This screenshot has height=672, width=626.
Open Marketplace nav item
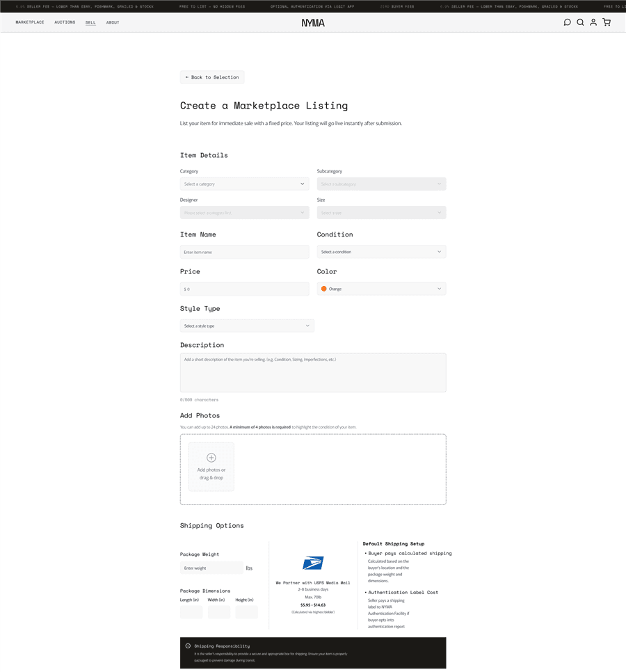point(30,22)
